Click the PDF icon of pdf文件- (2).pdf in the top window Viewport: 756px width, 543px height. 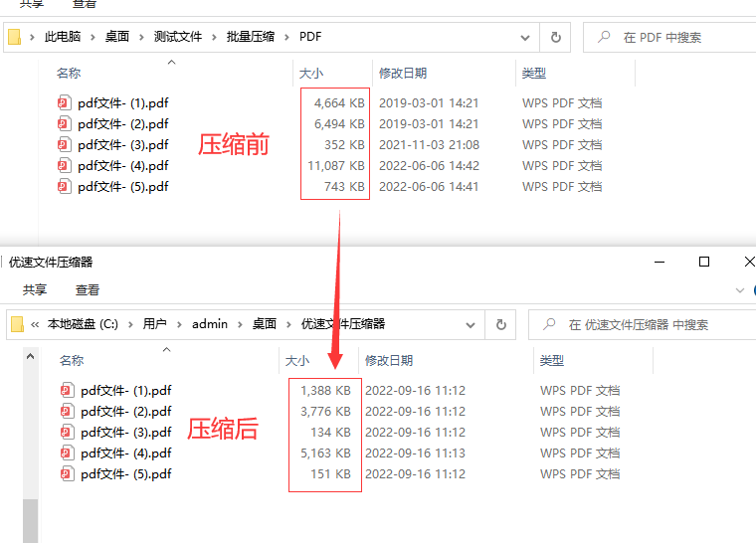pyautogui.click(x=64, y=124)
